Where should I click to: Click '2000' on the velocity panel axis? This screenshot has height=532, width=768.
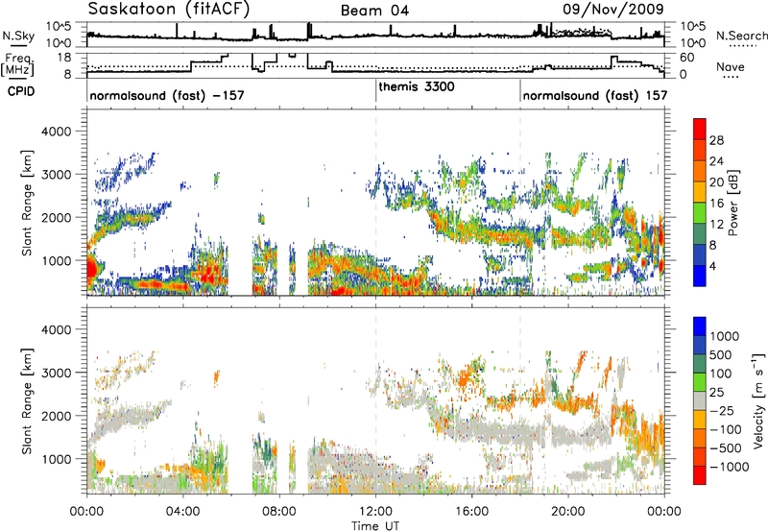57,416
